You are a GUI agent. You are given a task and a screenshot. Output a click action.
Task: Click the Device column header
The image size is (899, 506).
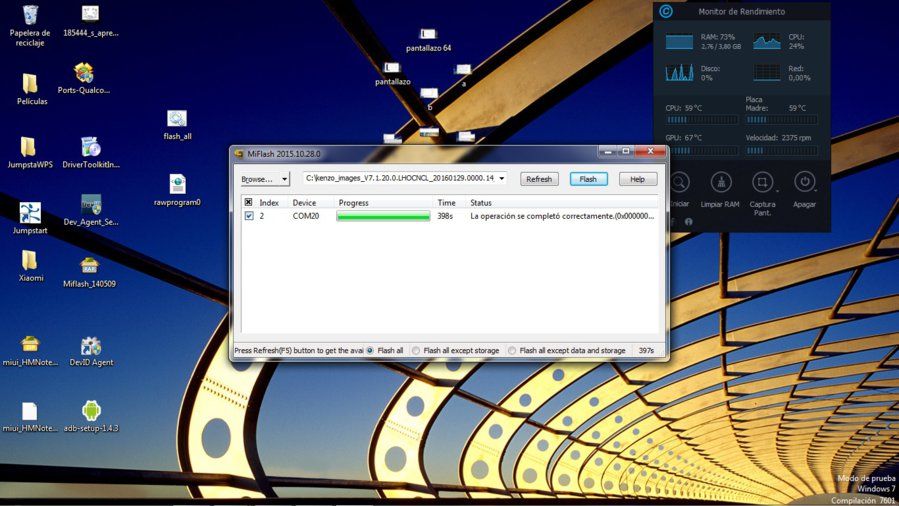pyautogui.click(x=311, y=203)
